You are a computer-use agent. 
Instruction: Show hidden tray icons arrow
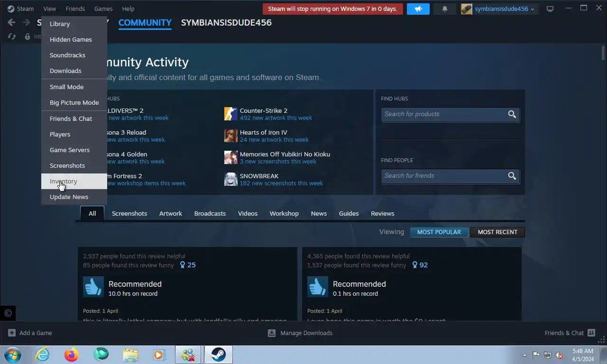[x=524, y=355]
